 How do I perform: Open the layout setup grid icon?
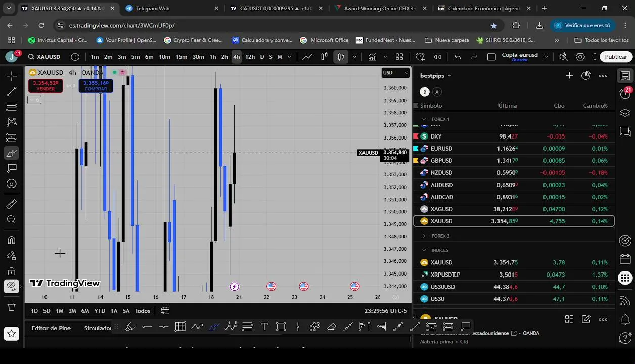click(x=399, y=57)
